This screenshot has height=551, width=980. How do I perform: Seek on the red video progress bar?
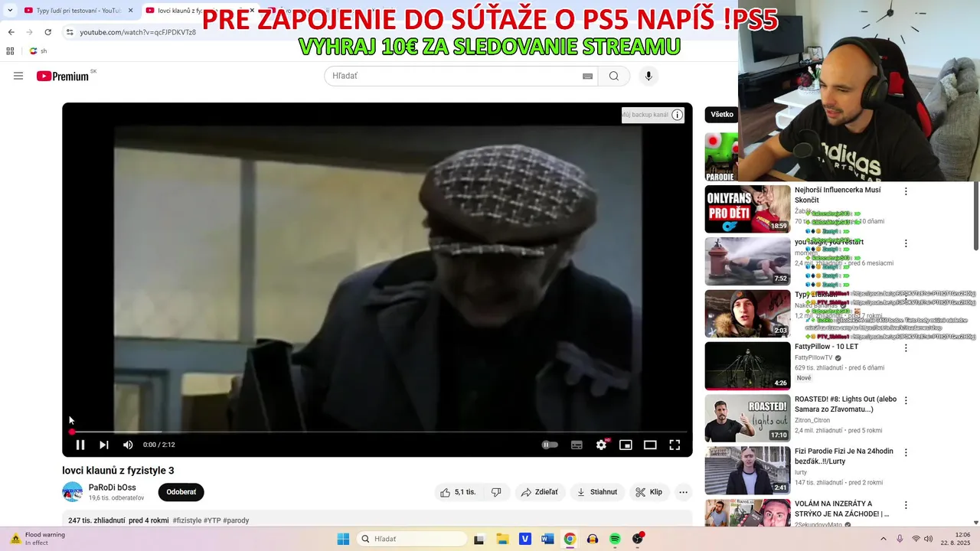coord(377,432)
